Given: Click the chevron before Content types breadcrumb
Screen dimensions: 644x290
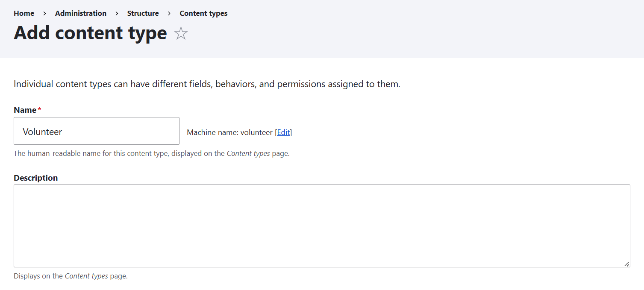Looking at the screenshot, I should (169, 13).
